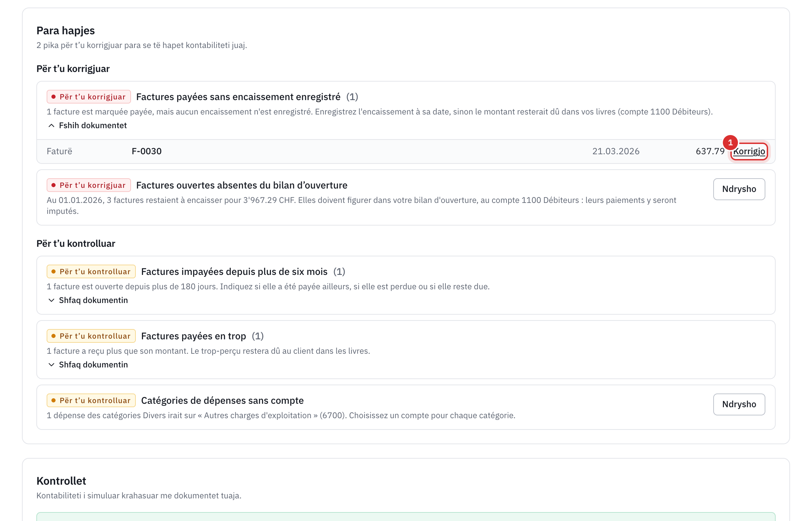Collapse documents via 'Fshih dokumentet'
Screen dimensions: 812x521
coord(87,125)
